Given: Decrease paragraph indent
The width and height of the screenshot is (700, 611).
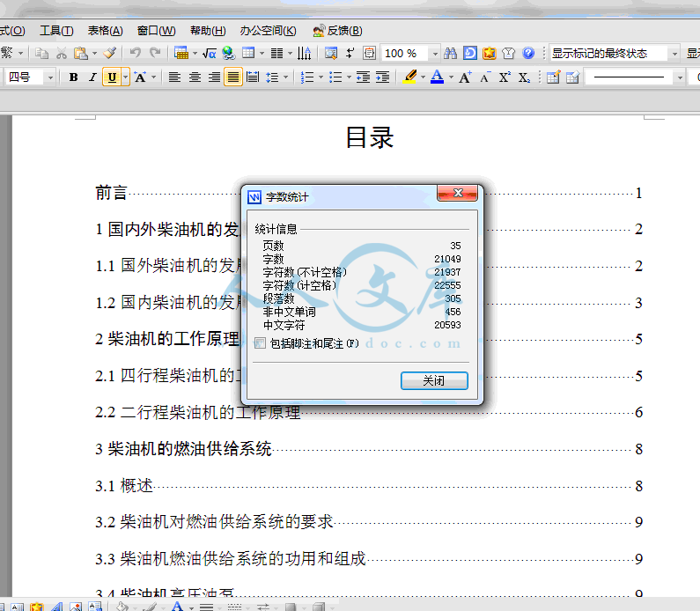Looking at the screenshot, I should click(363, 77).
